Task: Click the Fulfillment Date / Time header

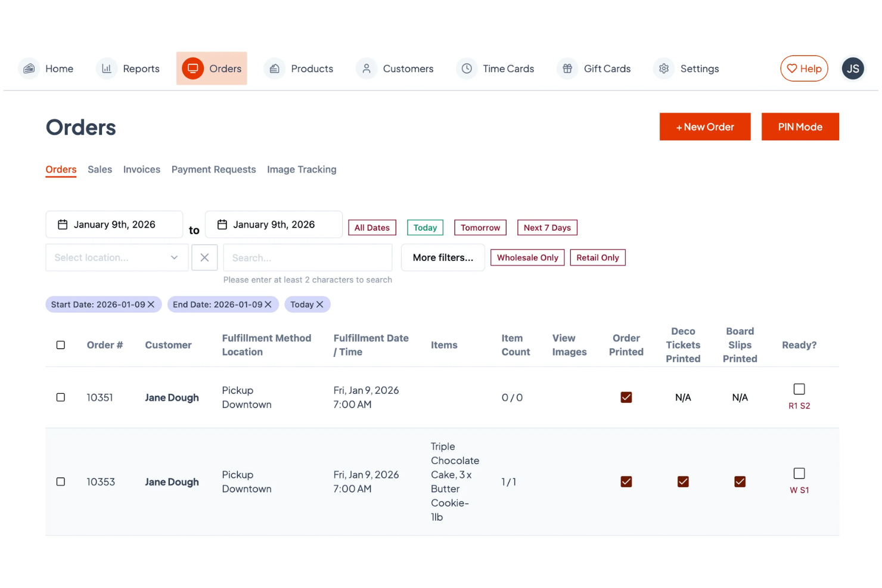Action: click(x=371, y=345)
